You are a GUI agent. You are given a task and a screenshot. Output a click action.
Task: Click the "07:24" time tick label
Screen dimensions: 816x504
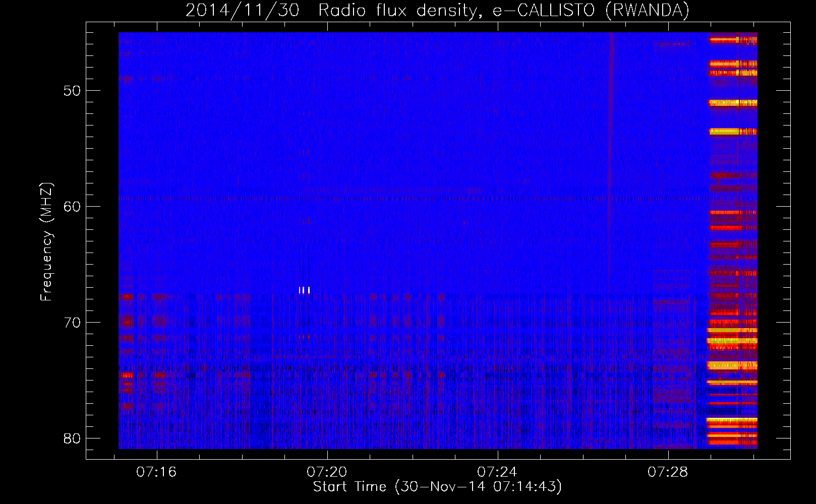pos(498,472)
